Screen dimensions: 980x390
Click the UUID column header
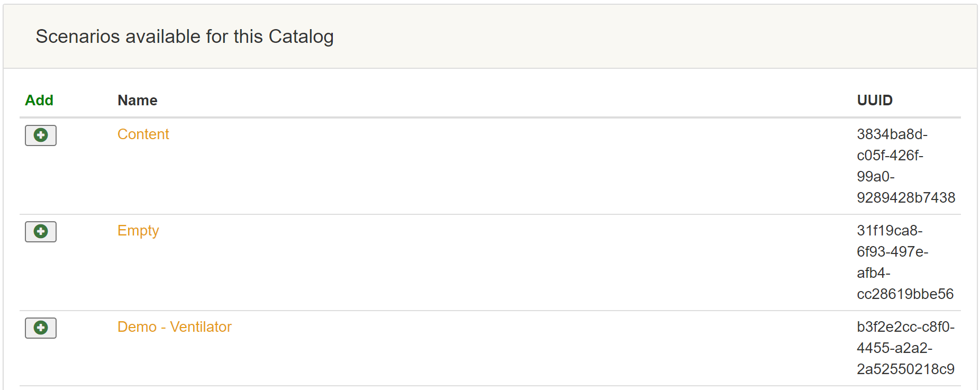875,101
